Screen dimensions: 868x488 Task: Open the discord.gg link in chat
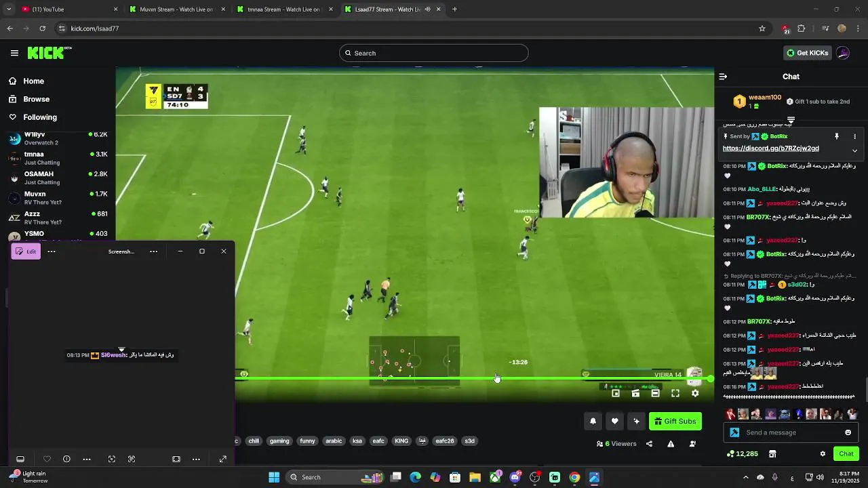[x=770, y=148]
